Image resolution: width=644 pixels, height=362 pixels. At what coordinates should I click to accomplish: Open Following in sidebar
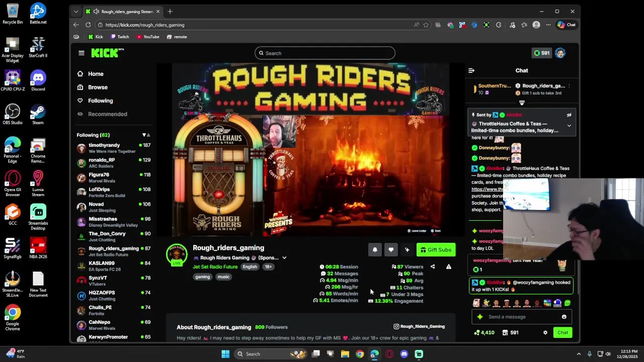point(95,101)
